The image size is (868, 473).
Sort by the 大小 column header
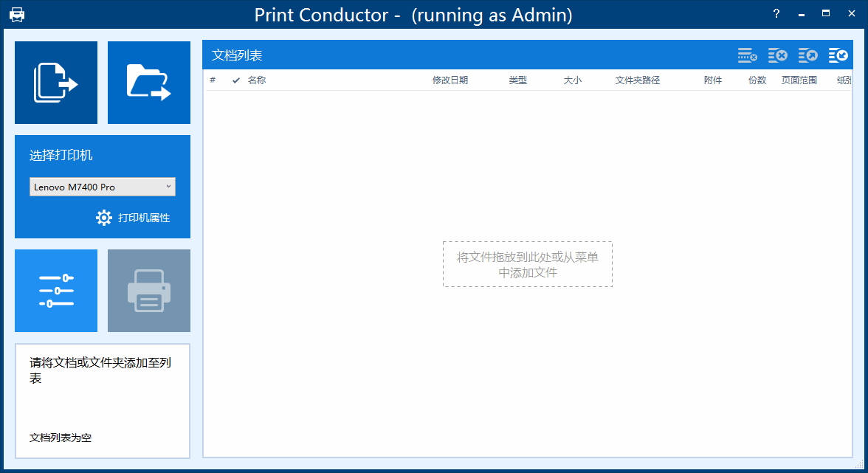[573, 80]
